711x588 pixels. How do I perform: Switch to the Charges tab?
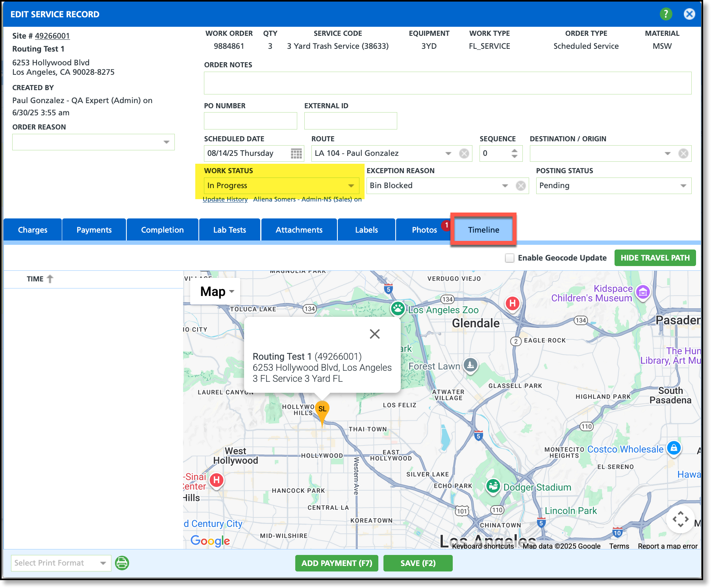pyautogui.click(x=33, y=230)
